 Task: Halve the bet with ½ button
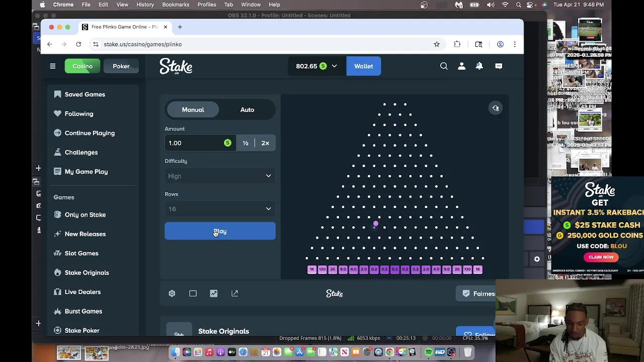point(246,143)
